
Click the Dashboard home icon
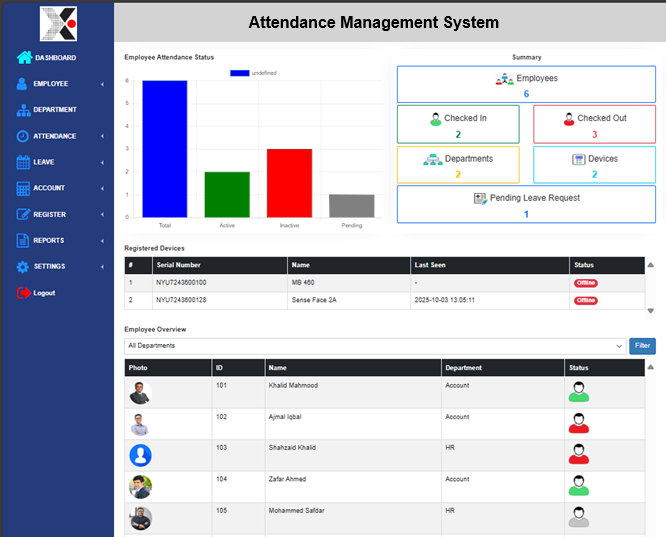[24, 58]
